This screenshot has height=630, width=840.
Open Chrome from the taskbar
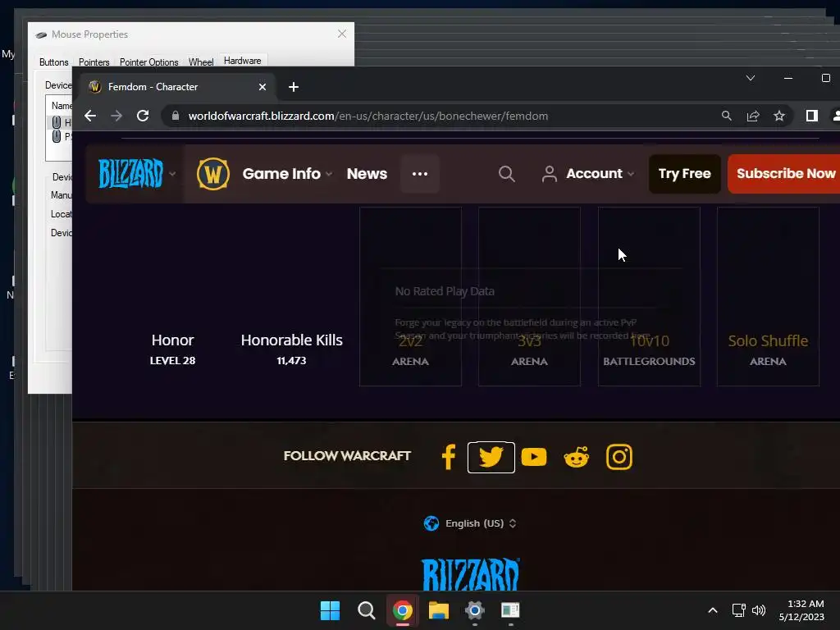402,610
